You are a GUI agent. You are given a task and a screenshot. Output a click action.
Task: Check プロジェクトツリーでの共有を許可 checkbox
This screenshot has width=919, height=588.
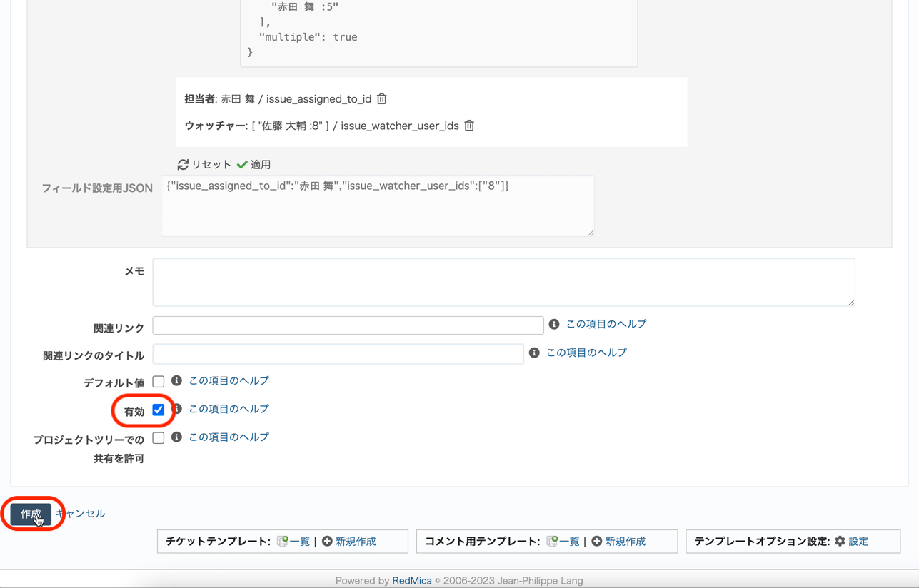point(159,438)
